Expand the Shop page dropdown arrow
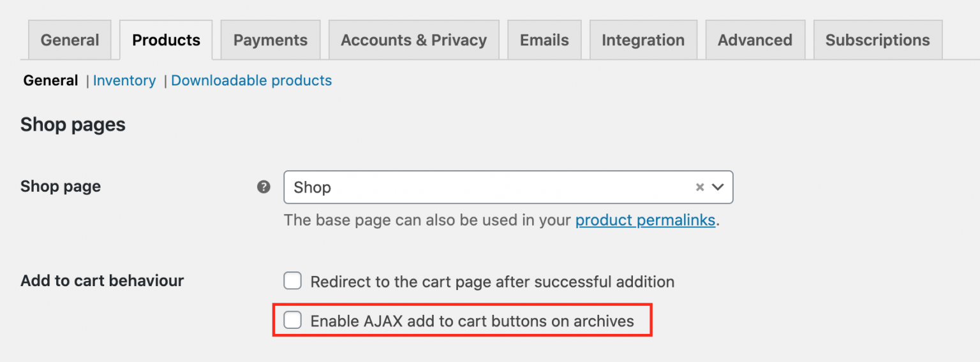This screenshot has width=980, height=362. point(718,187)
